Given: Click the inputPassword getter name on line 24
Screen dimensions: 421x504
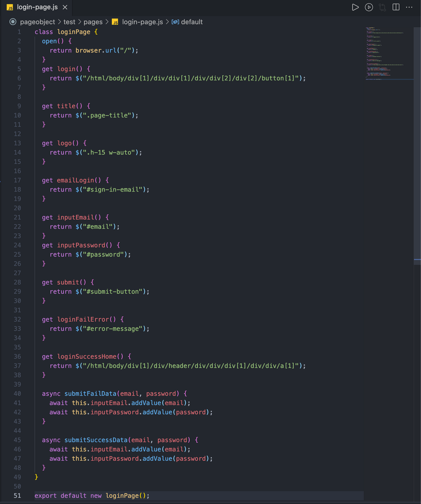Looking at the screenshot, I should (81, 245).
